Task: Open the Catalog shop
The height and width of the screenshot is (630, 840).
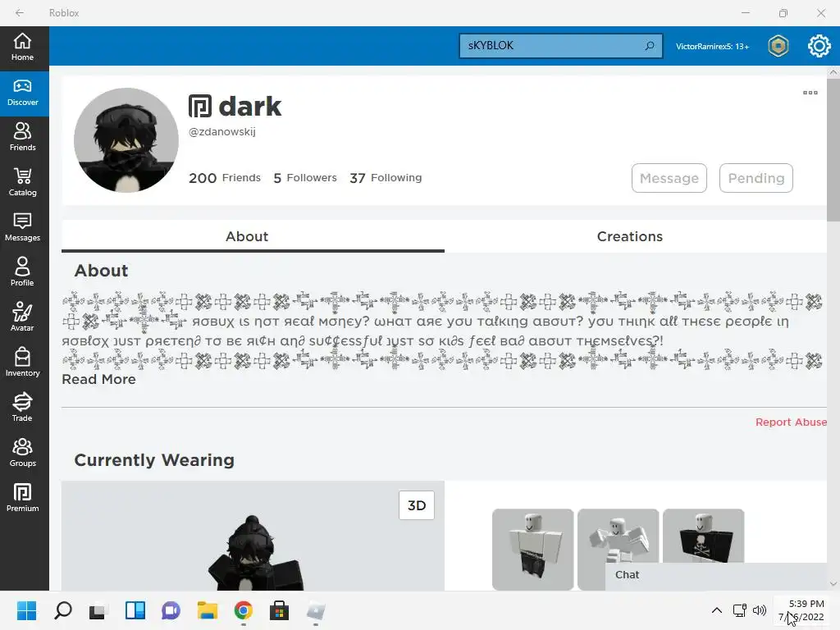Action: (x=22, y=183)
